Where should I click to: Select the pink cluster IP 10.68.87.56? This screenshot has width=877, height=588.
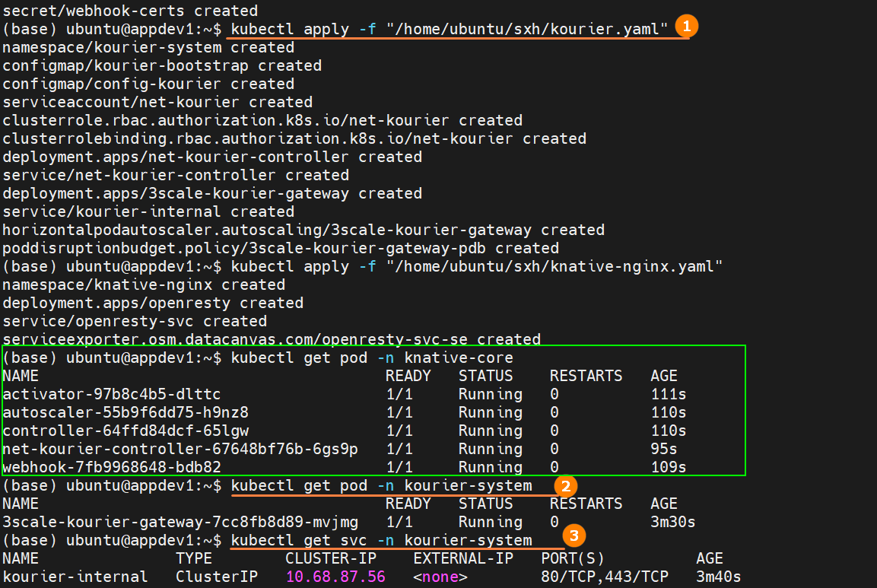click(x=335, y=577)
